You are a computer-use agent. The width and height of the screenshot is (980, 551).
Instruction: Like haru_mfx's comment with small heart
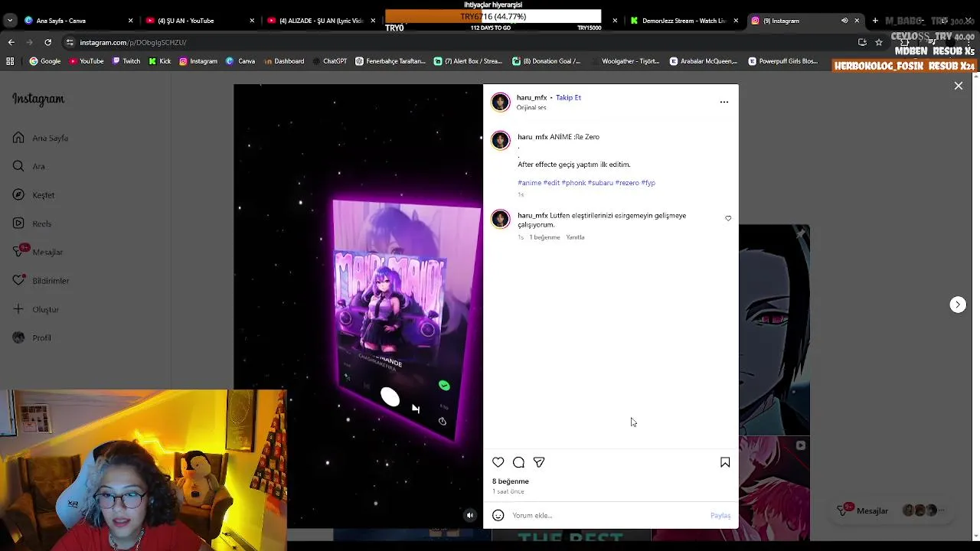pyautogui.click(x=728, y=218)
